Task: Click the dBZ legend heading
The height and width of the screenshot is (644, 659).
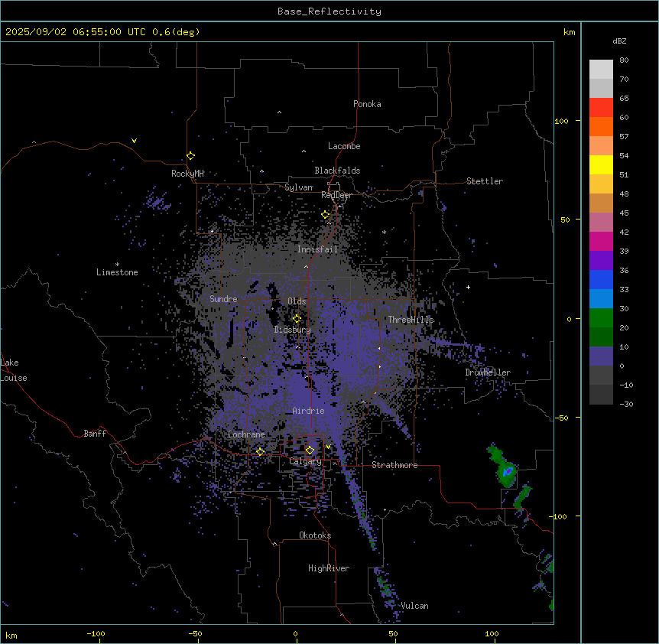Action: (619, 41)
